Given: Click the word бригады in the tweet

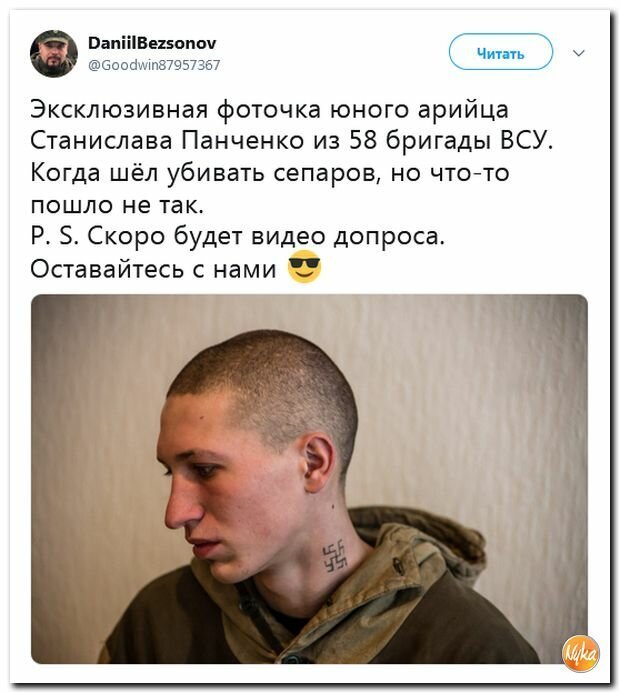Looking at the screenshot, I should tap(439, 142).
